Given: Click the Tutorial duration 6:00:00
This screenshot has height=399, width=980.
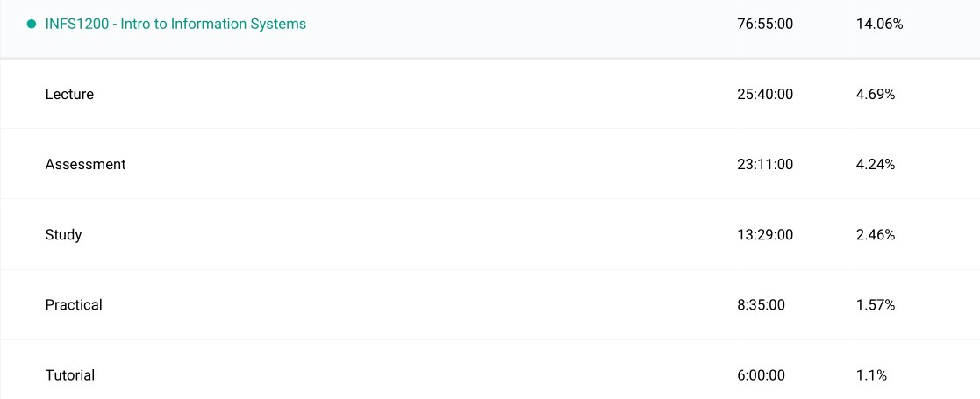Looking at the screenshot, I should click(x=762, y=375).
